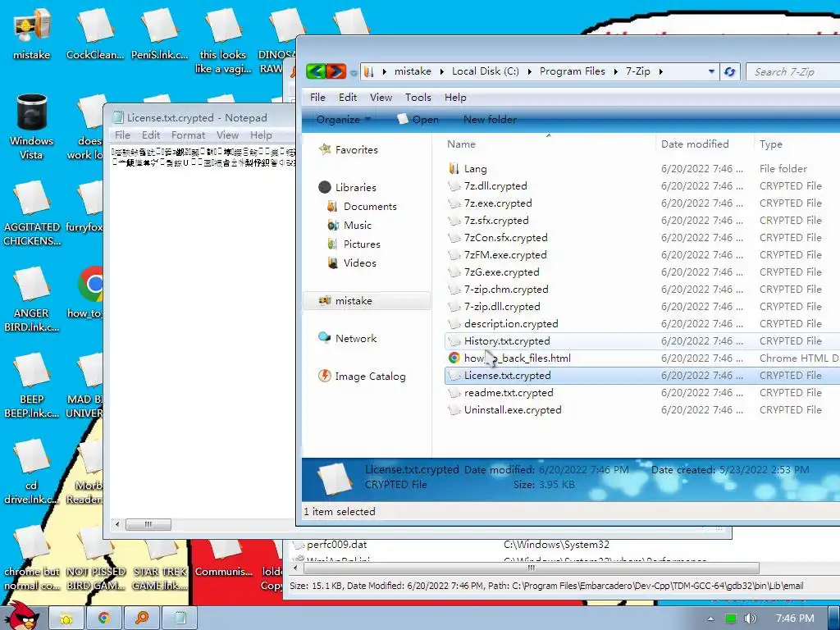Select the 7zCon.sfx.crypted file
Image resolution: width=840 pixels, height=630 pixels.
(505, 237)
